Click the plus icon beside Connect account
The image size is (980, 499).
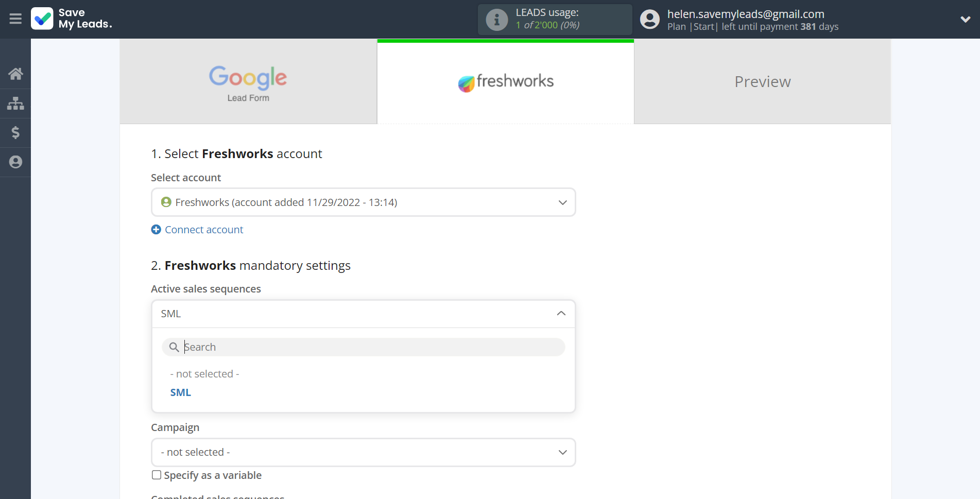pos(156,230)
